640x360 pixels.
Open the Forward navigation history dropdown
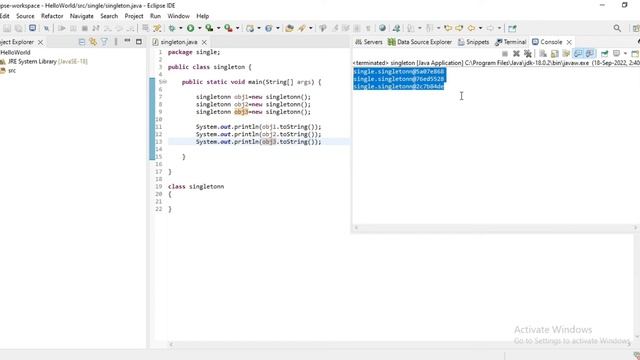pos(499,28)
